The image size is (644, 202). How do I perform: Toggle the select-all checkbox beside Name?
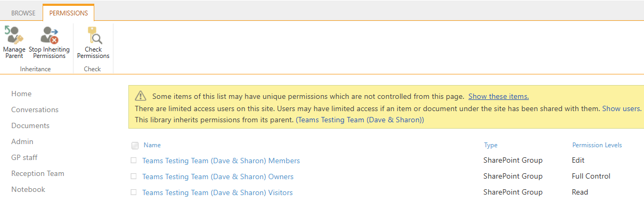click(135, 145)
